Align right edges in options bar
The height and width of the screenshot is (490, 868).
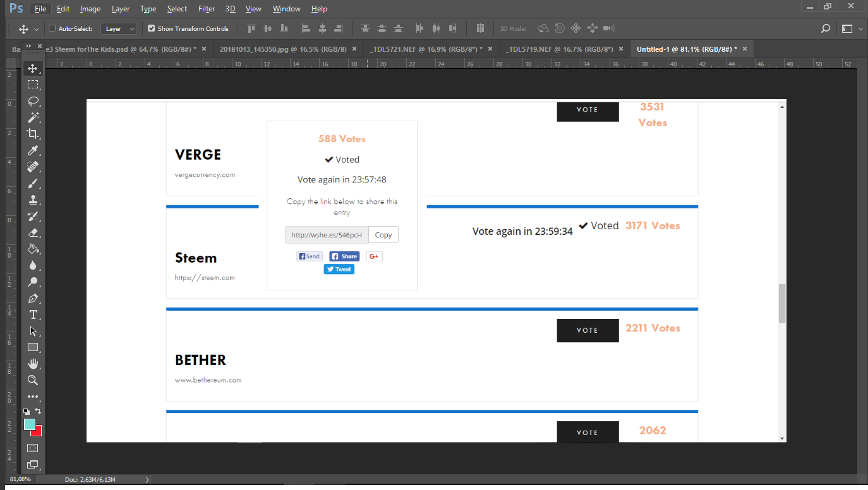click(339, 28)
